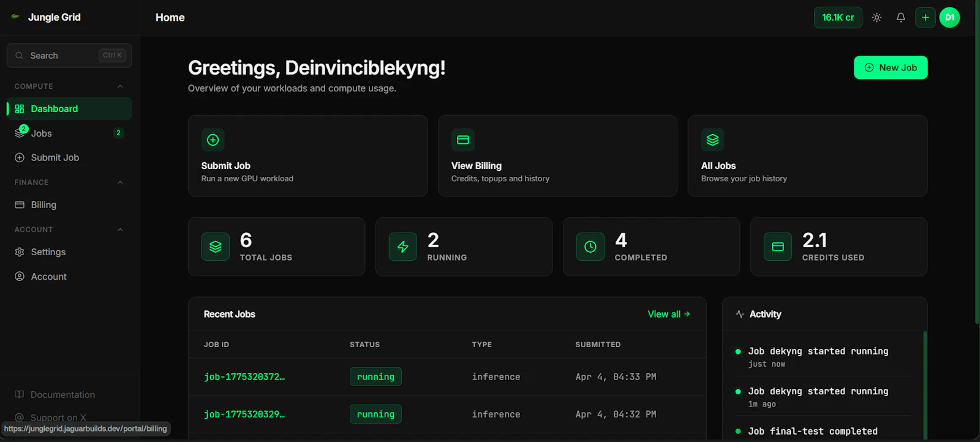Click running status for job-1775320329
Viewport: 980px width, 442px height.
pyautogui.click(x=375, y=414)
